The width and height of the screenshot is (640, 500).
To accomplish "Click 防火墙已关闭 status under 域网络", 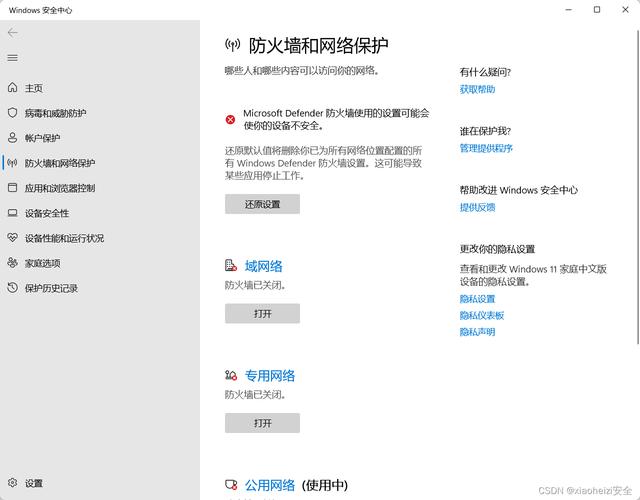I will pos(255,285).
